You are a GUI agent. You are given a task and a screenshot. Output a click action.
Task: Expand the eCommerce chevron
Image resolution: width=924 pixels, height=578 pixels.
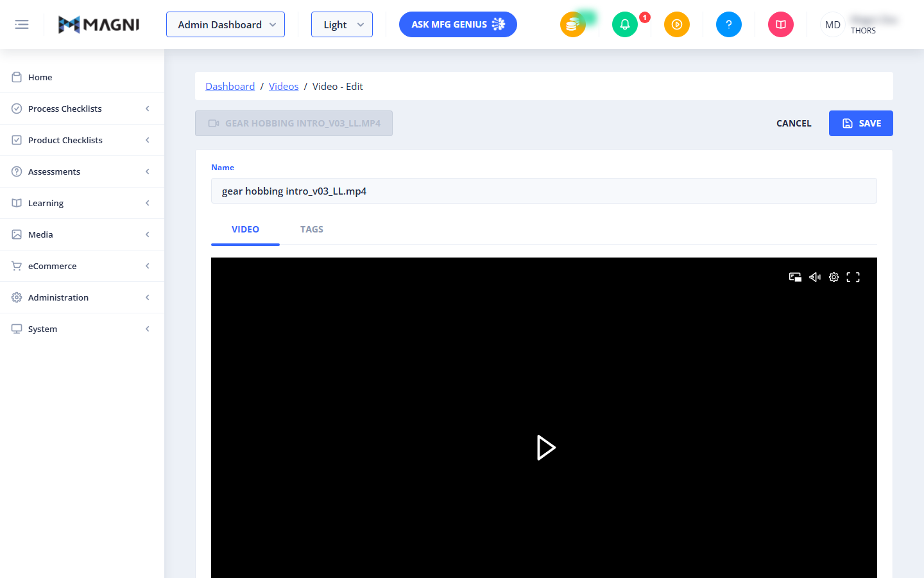click(x=148, y=266)
